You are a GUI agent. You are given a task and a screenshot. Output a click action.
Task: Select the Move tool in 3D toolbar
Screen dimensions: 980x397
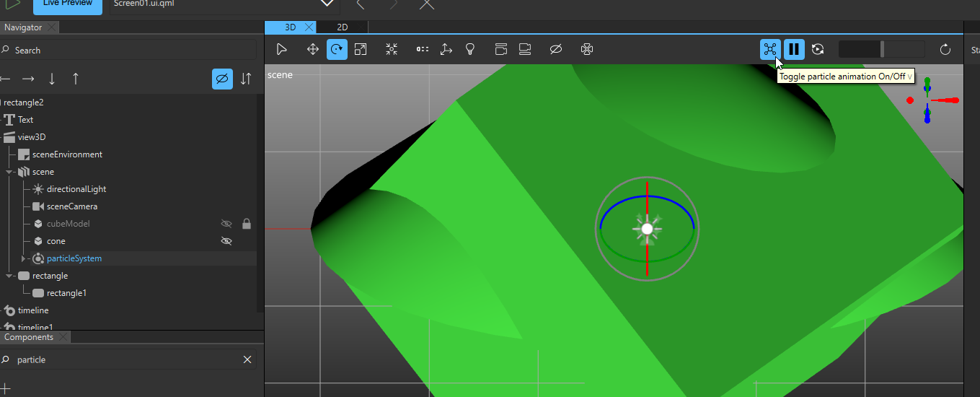click(x=313, y=49)
